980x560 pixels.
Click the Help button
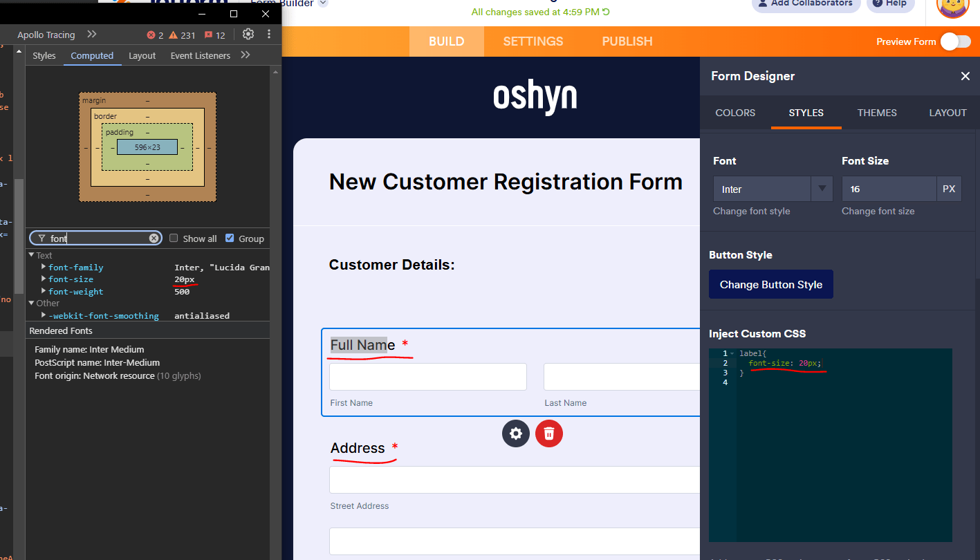[x=890, y=4]
